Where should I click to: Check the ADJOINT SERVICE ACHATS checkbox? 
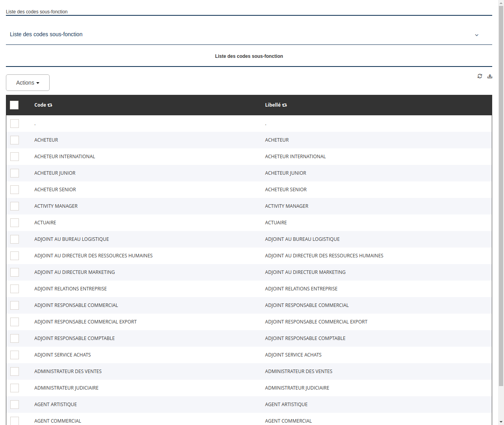[14, 355]
